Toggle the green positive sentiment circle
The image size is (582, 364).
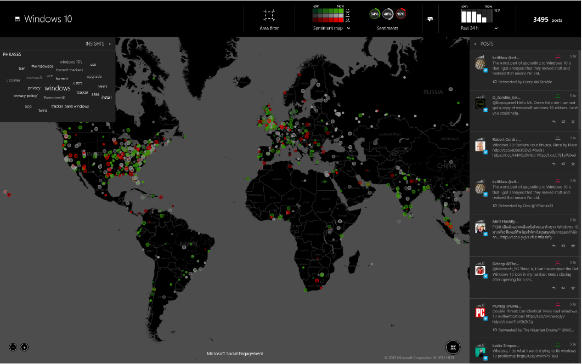(374, 14)
